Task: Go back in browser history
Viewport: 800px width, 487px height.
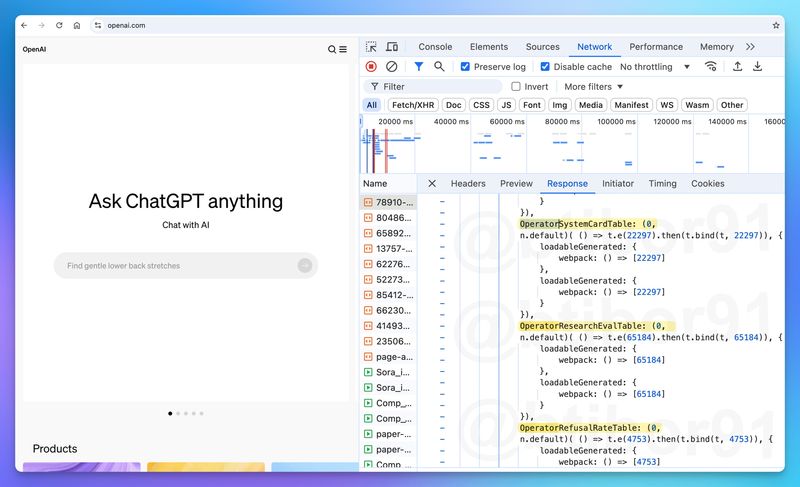Action: 24,25
